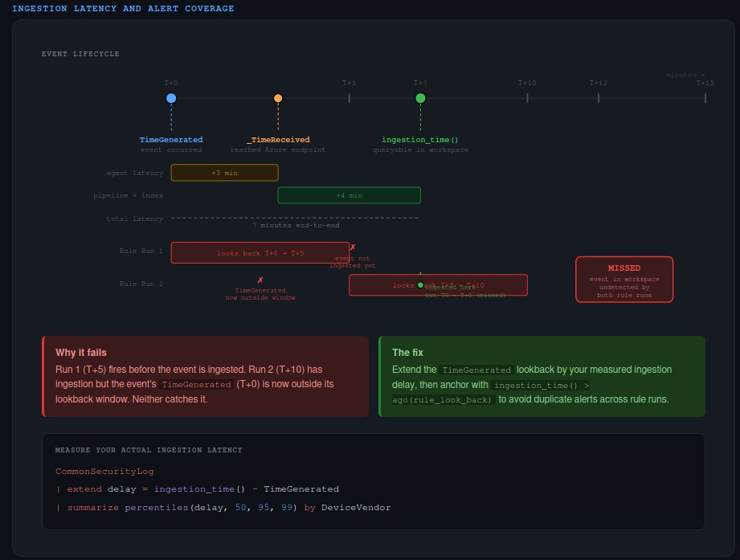Click the Rule Run 1 lookback bar
The width and height of the screenshot is (740, 560).
click(x=260, y=251)
